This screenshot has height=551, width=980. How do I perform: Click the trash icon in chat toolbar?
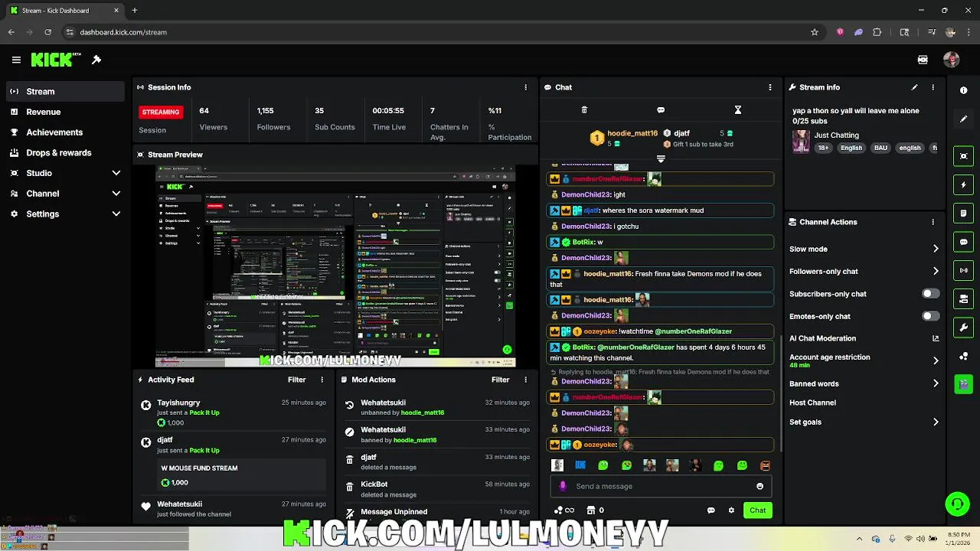click(584, 110)
